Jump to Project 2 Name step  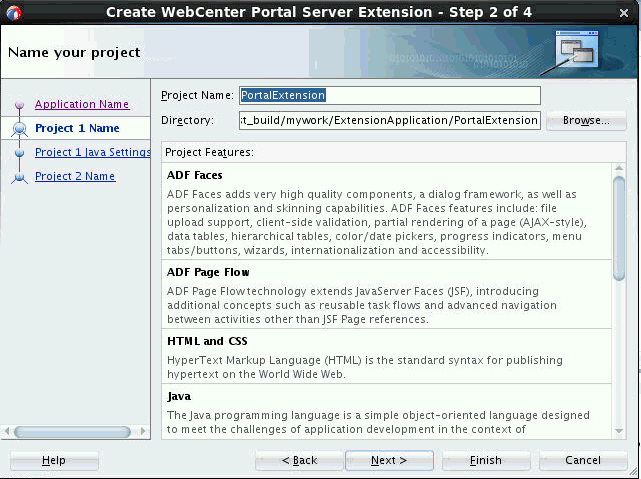[x=75, y=176]
